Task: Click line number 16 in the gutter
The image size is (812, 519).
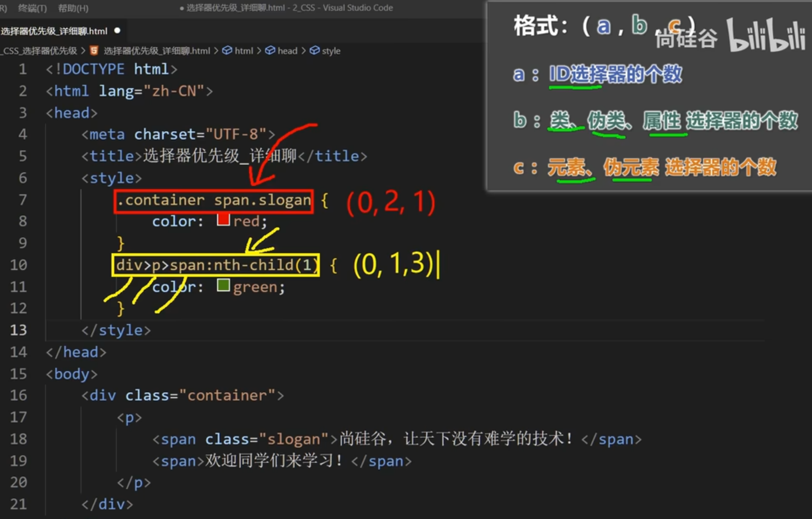Action: click(19, 395)
